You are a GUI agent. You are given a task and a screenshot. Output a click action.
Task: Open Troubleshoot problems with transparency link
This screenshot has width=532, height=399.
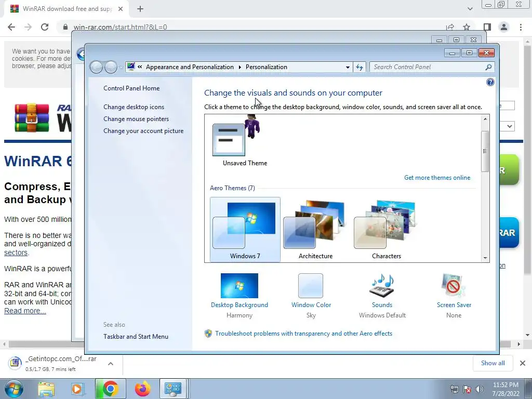(303, 334)
